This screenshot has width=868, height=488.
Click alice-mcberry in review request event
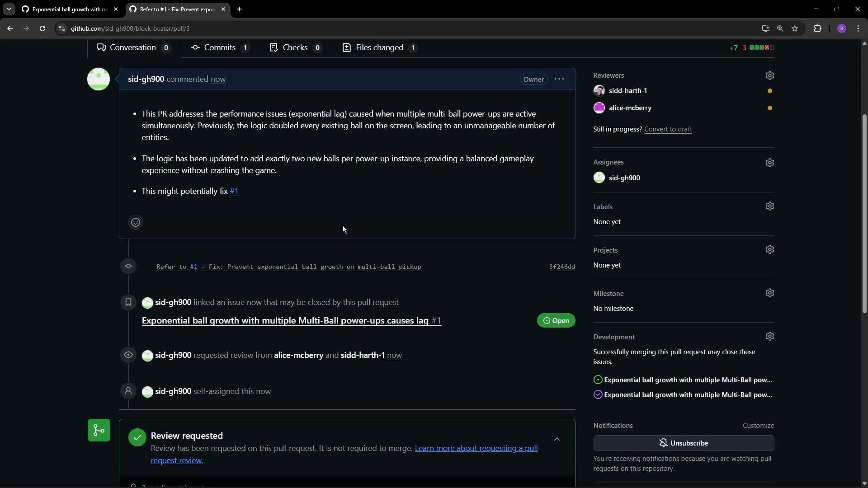click(x=298, y=355)
